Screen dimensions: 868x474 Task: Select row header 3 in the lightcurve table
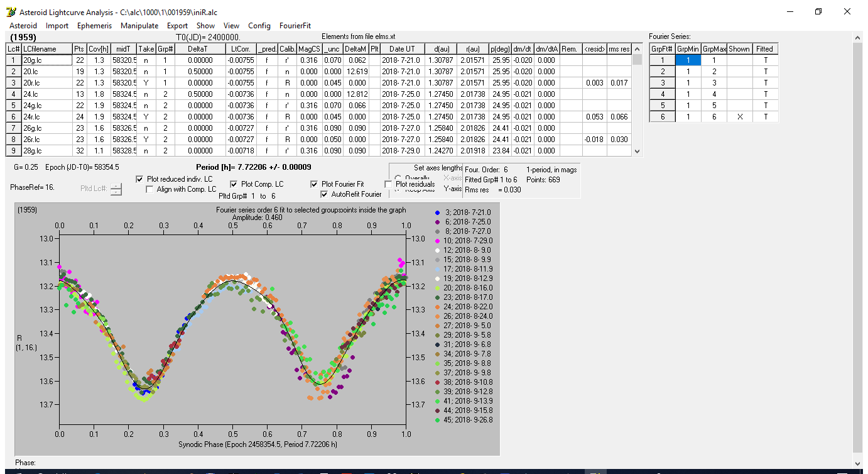tap(14, 83)
